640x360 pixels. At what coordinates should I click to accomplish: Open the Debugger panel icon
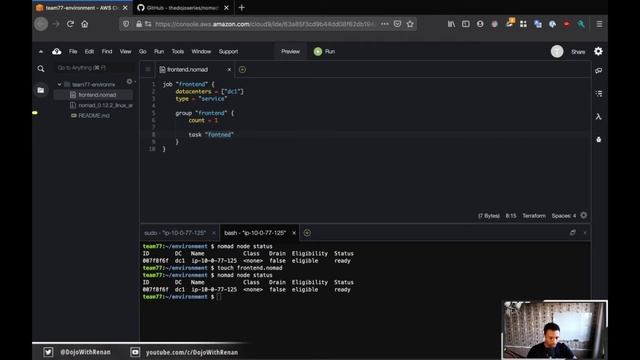click(x=599, y=140)
